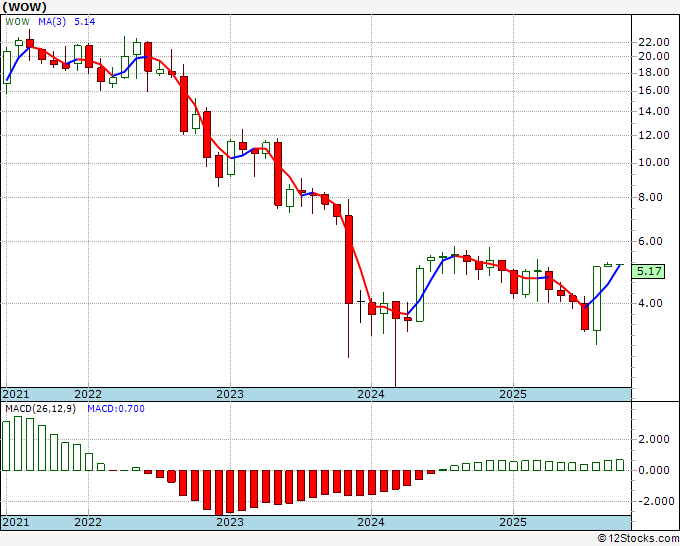The image size is (680, 546).
Task: Click the MACD(26,12,9) indicator label
Action: click(40, 409)
